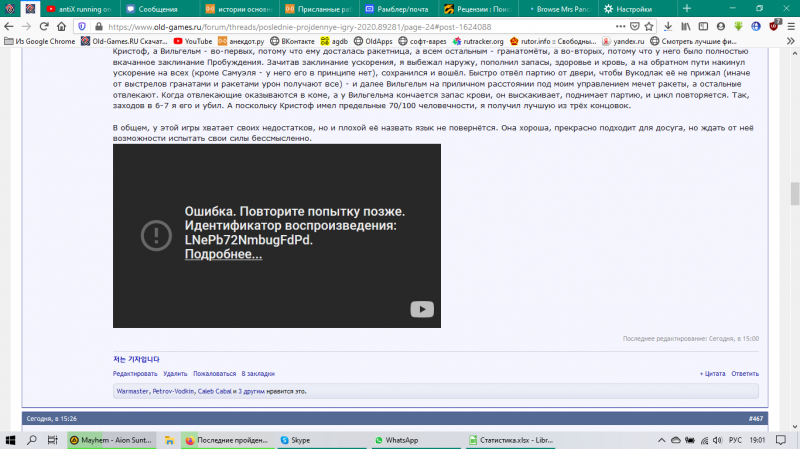The image size is (800, 449).
Task: Switch to the antiX running YouTube tab
Action: 79,9
